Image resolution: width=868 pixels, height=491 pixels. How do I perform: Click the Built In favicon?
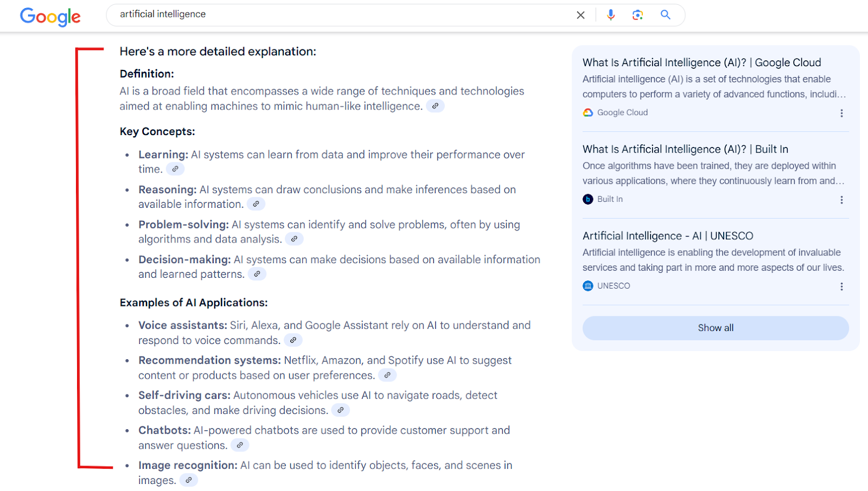pos(588,199)
